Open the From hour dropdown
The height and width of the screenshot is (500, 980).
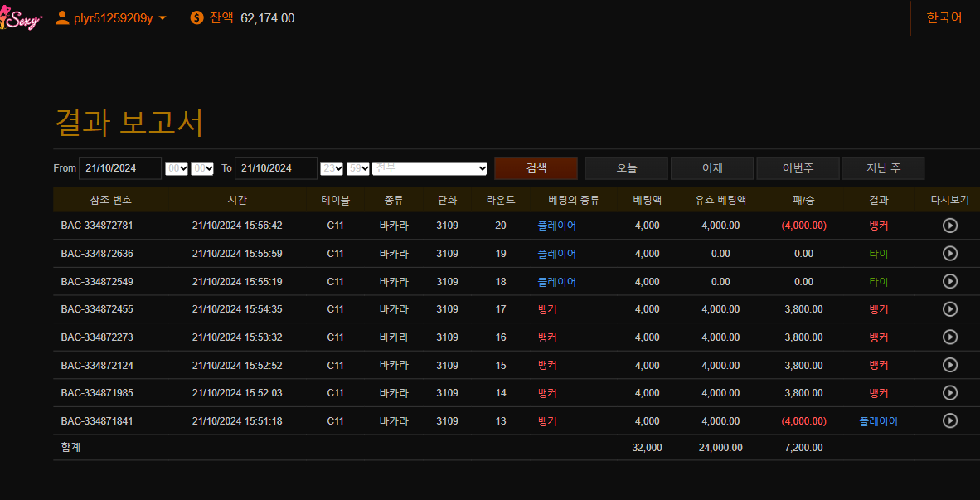[x=177, y=168]
